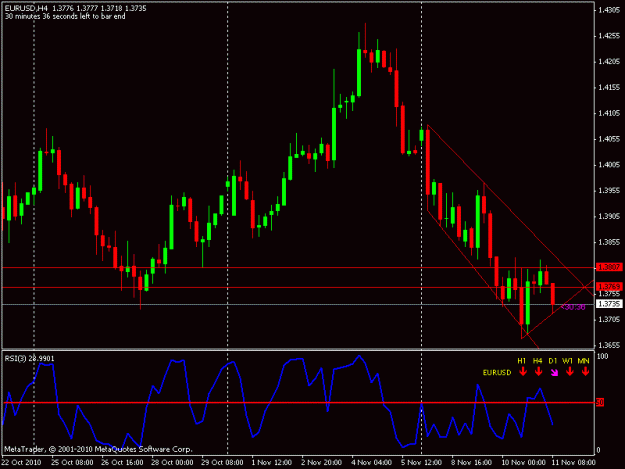
Task: Click the magenta <30:36 countdown label
Action: [x=573, y=307]
